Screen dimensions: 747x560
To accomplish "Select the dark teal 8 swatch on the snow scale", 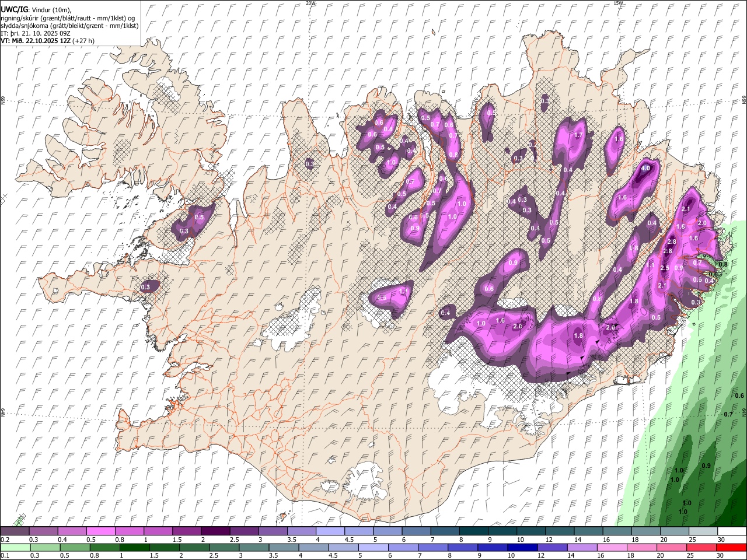I will pos(473,531).
